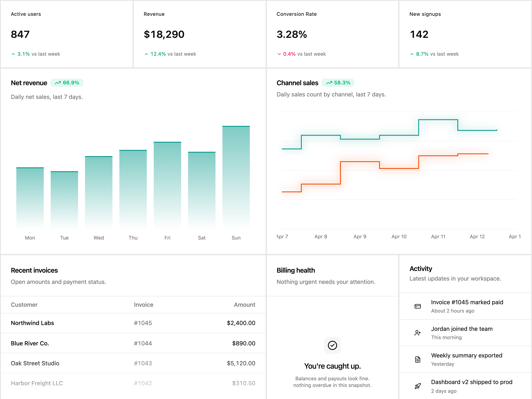The image size is (532, 399).
Task: Open Dashboard v2 shipped to prod entry
Action: (x=465, y=386)
